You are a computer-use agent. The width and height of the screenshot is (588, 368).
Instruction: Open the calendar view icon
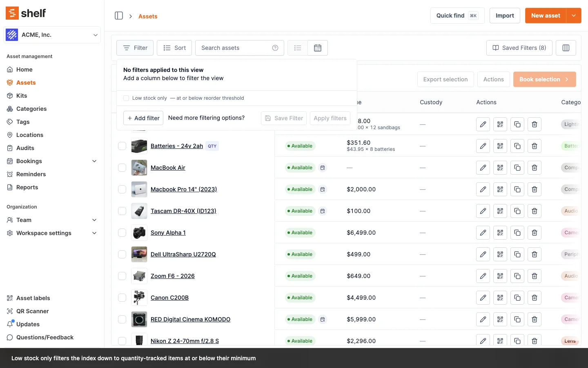click(318, 48)
